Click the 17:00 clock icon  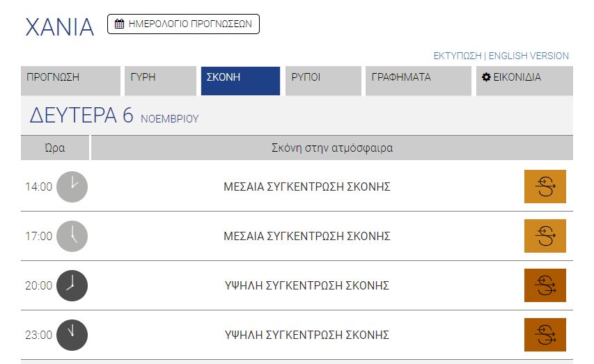[x=72, y=236]
